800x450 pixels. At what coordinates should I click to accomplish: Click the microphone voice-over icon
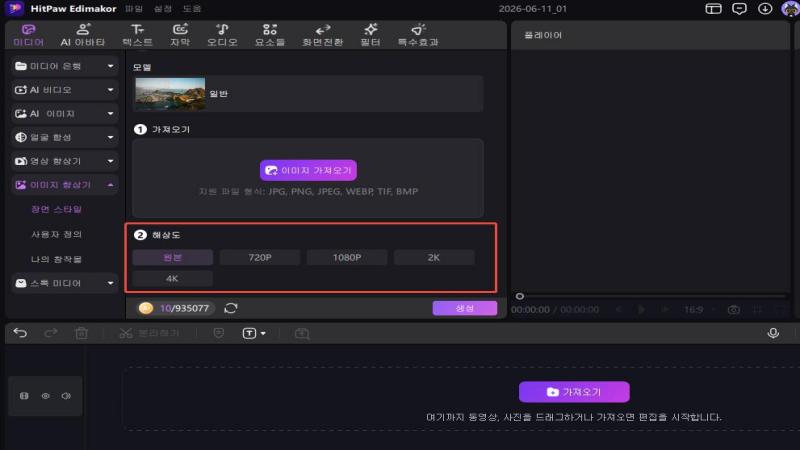tap(773, 333)
